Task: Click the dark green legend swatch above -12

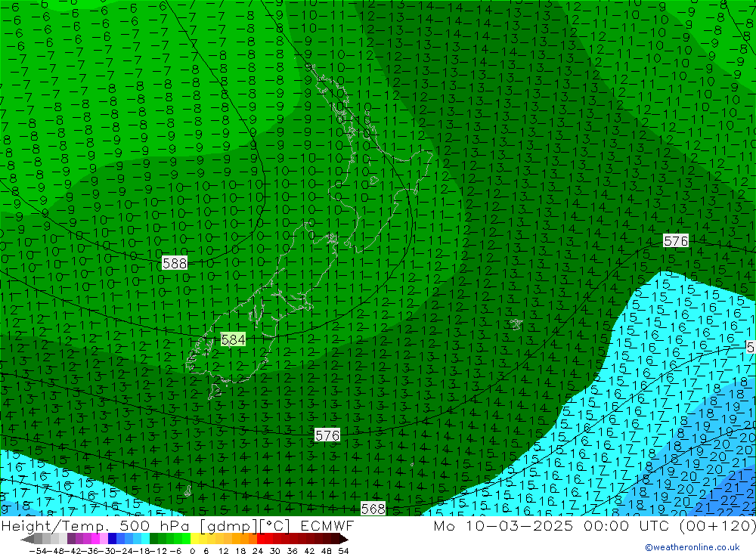Action: coord(153,539)
